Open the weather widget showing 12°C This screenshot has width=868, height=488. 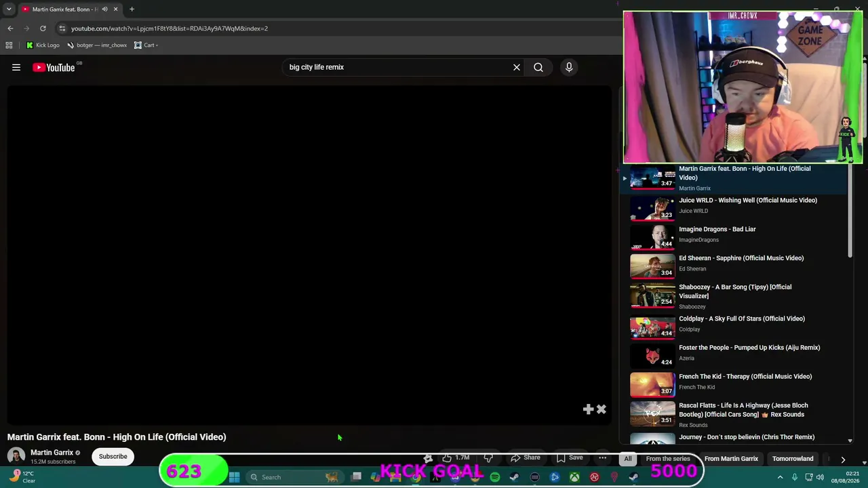click(x=22, y=476)
